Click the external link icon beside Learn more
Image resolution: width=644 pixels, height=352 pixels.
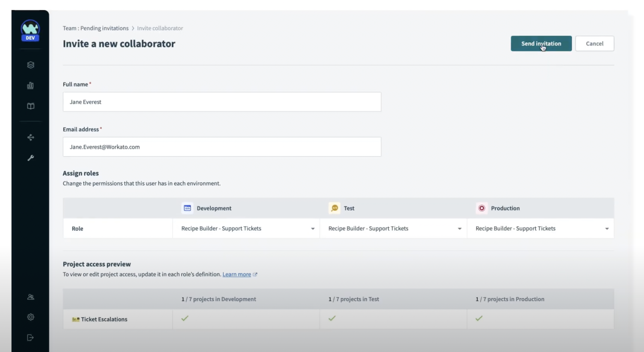pyautogui.click(x=255, y=274)
